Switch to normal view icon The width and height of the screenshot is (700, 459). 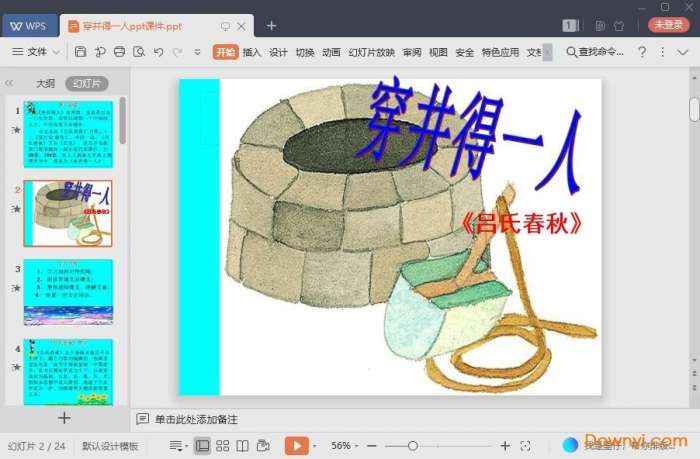point(202,446)
